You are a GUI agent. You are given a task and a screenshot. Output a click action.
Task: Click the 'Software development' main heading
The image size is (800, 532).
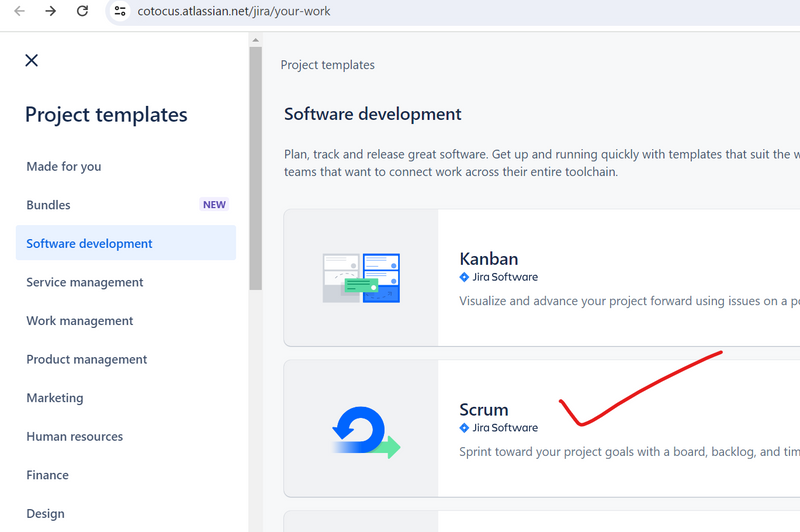[372, 114]
